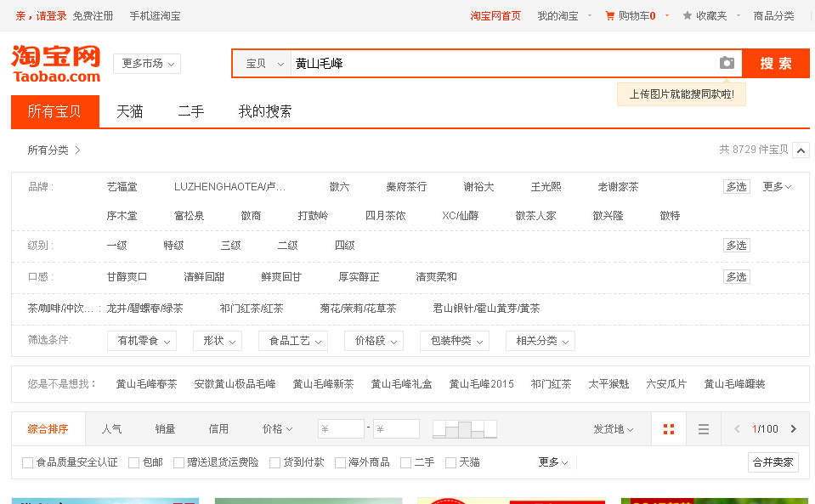Open the 相关分类 dropdown
The image size is (815, 504).
click(541, 341)
